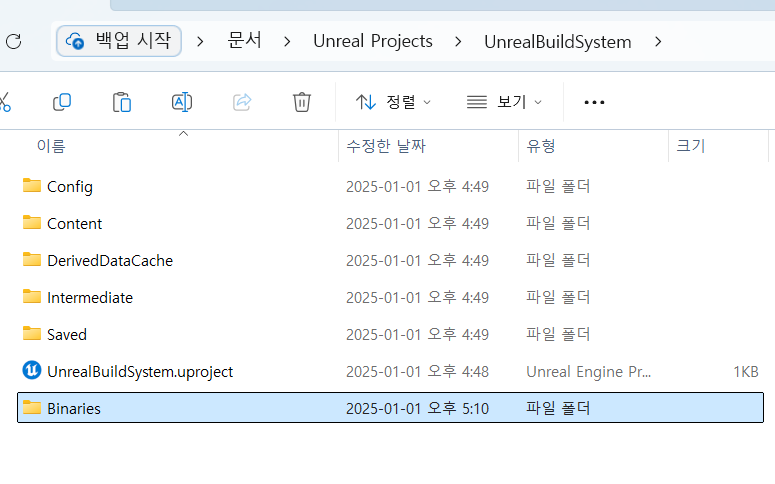
Task: Click the Rename icon
Action: click(182, 102)
